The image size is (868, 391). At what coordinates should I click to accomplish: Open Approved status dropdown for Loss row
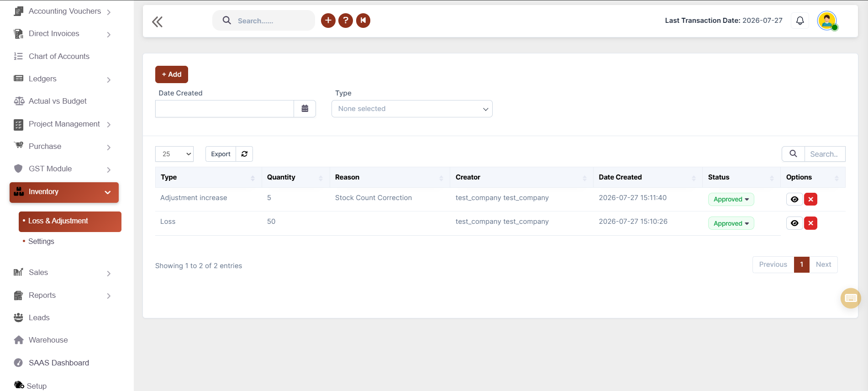click(731, 223)
